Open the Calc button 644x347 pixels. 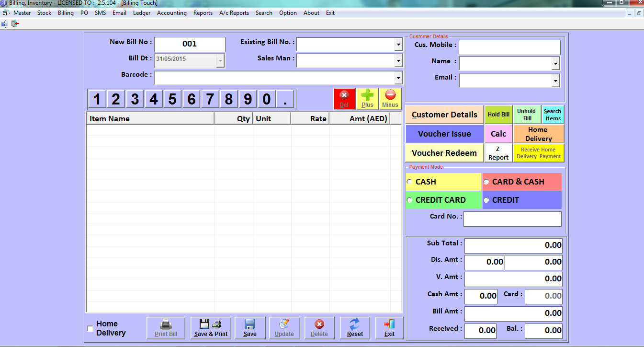click(x=498, y=134)
